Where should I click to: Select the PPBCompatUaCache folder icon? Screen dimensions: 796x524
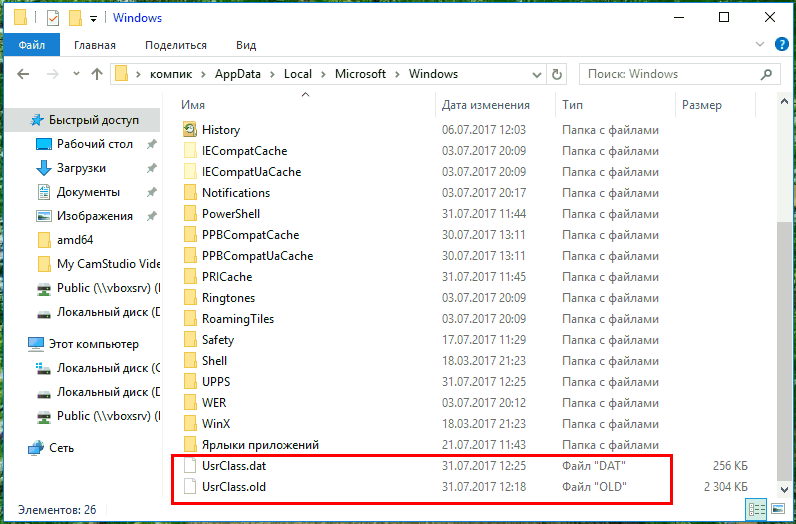pos(190,256)
